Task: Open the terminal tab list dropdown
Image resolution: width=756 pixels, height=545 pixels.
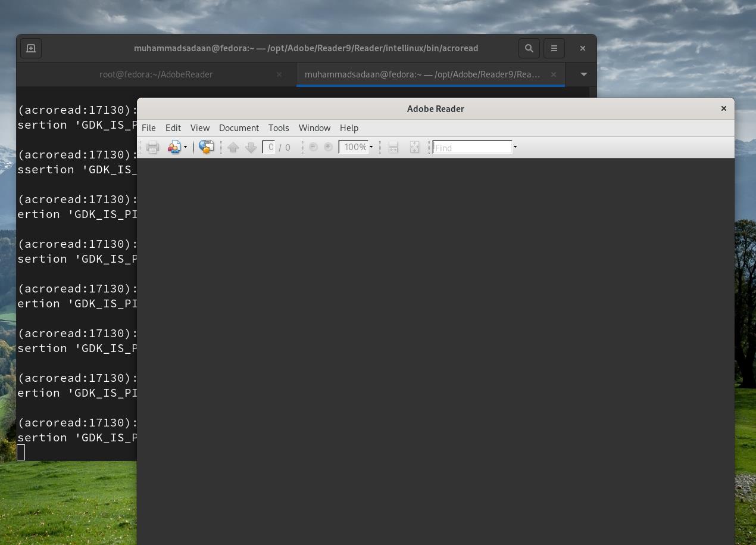Action: 583,74
